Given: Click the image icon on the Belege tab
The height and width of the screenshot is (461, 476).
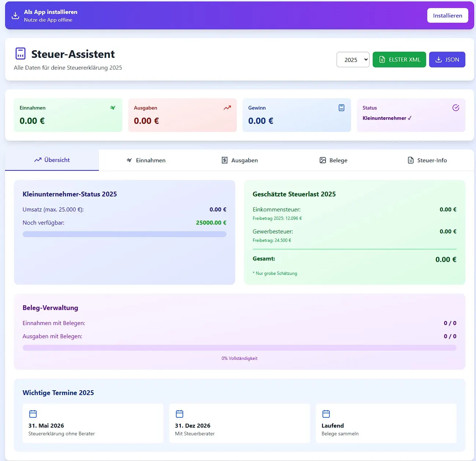Looking at the screenshot, I should click(323, 160).
